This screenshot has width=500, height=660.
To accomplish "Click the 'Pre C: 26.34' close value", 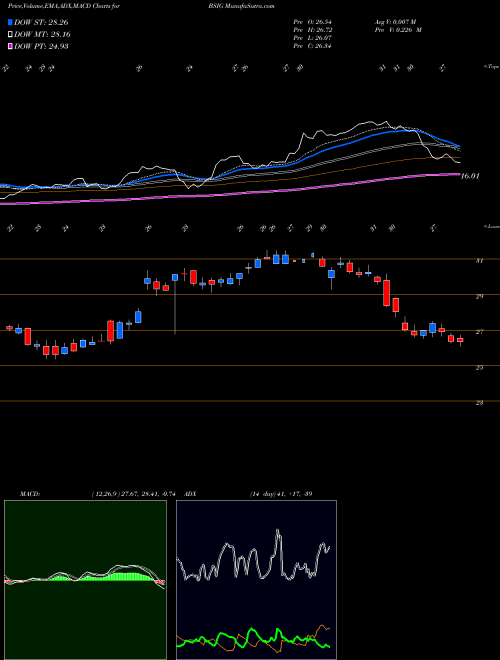I will (x=313, y=46).
